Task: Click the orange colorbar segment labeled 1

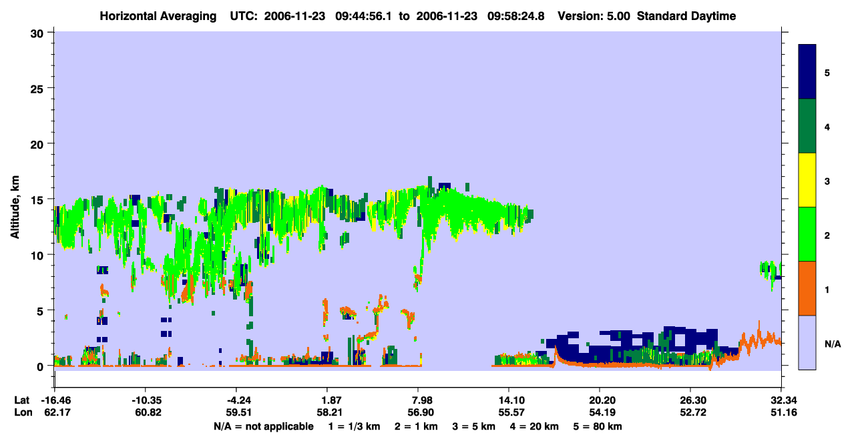Action: (x=807, y=288)
